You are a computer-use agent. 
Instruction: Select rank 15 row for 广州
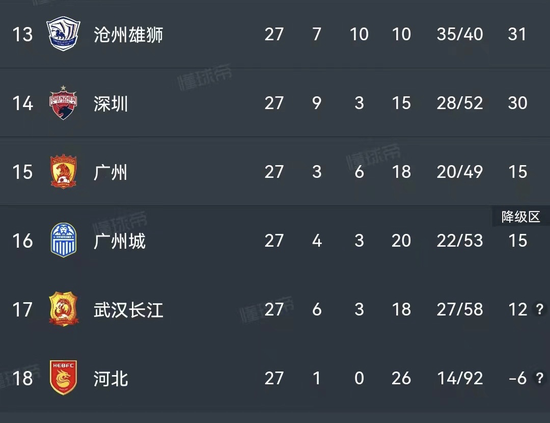pyautogui.click(x=275, y=172)
